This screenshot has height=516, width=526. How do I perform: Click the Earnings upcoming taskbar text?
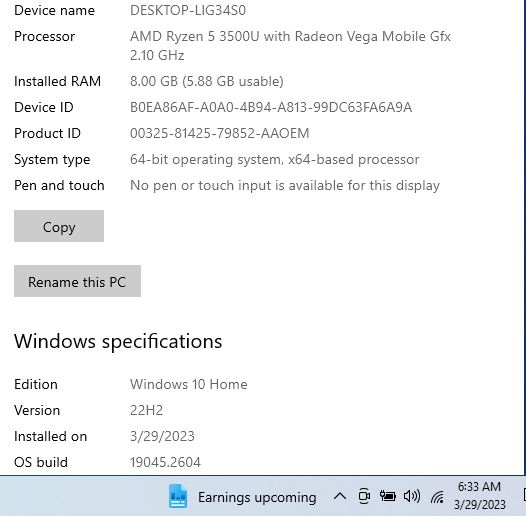[x=257, y=497]
